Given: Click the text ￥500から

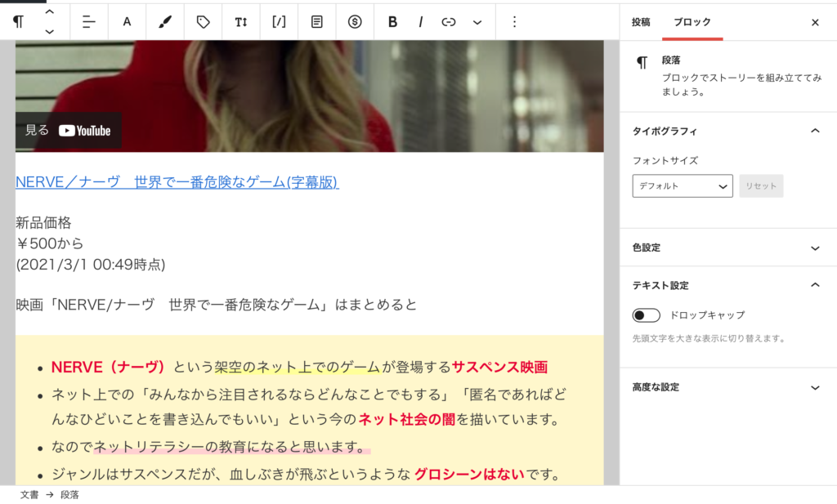Looking at the screenshot, I should pos(50,243).
